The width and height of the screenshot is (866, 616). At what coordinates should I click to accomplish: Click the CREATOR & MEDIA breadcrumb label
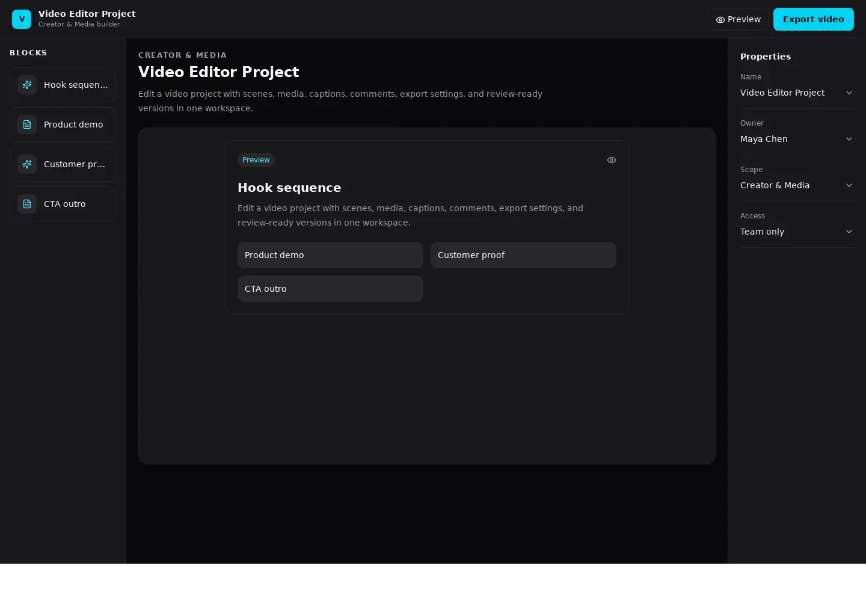point(182,55)
